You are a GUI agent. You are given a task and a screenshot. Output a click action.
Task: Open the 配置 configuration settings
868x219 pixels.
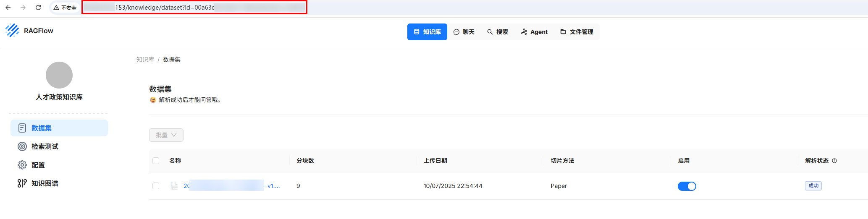tap(38, 165)
